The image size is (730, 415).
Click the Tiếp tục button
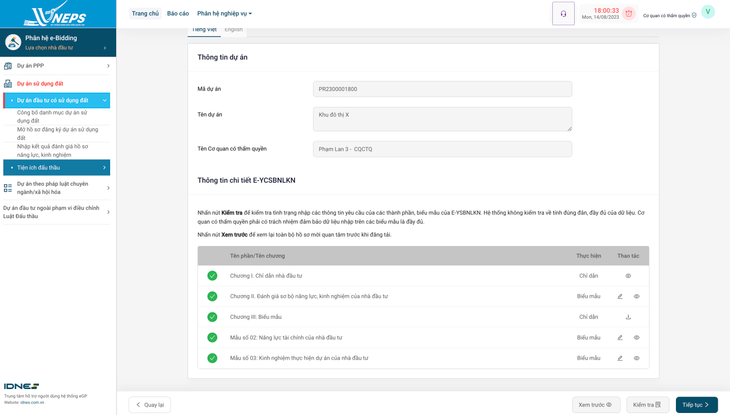point(696,405)
